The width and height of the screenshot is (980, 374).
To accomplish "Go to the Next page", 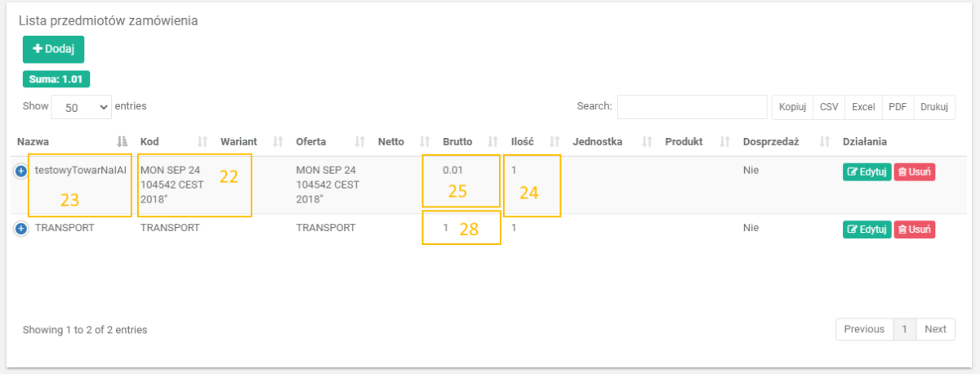I will click(935, 329).
